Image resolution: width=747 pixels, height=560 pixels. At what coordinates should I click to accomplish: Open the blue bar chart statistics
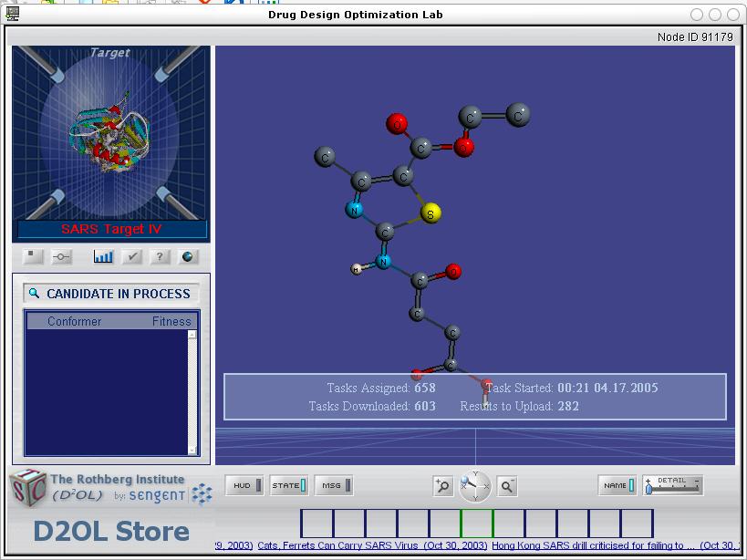click(103, 257)
